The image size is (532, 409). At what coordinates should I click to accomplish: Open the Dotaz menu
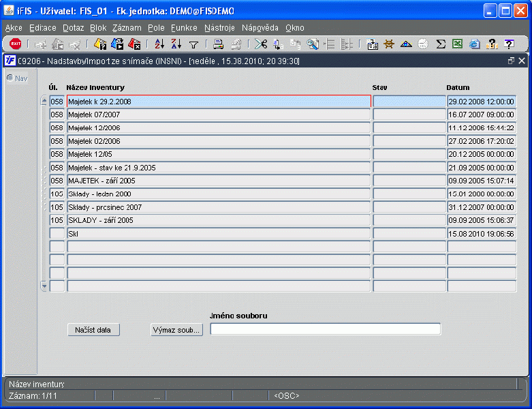tap(74, 28)
